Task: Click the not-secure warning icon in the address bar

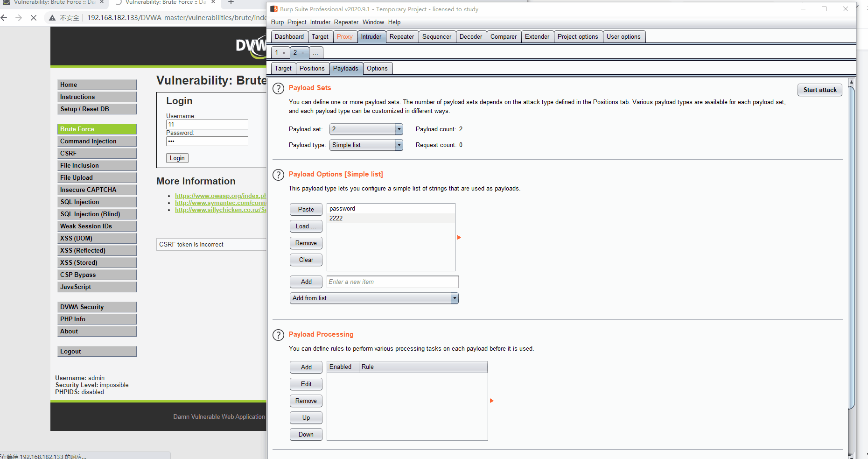Action: (x=52, y=18)
